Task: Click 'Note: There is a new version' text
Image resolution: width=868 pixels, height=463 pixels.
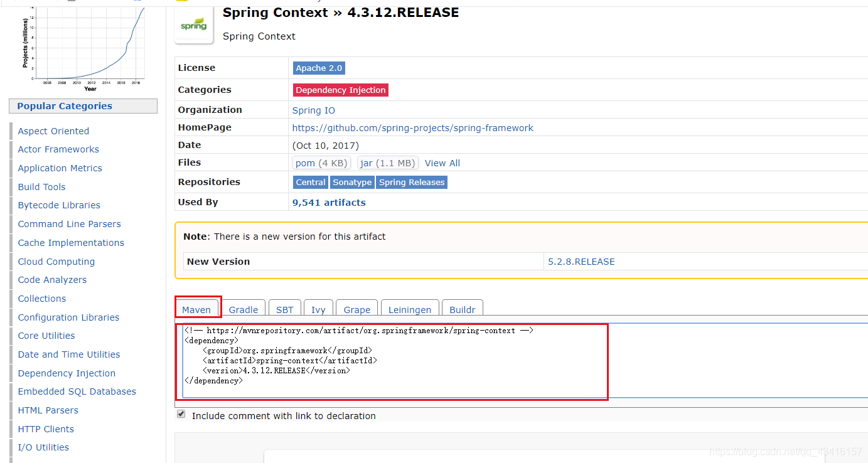Action: [x=284, y=237]
